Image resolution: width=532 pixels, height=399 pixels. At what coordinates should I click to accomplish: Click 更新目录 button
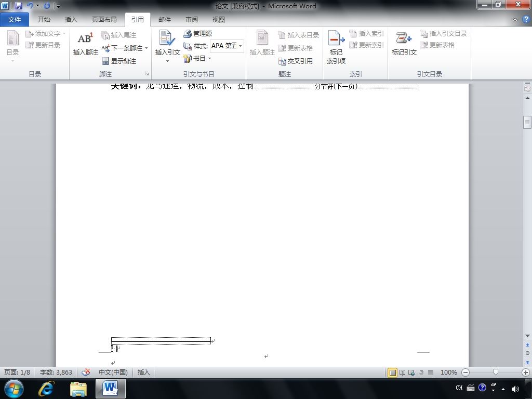pos(43,45)
